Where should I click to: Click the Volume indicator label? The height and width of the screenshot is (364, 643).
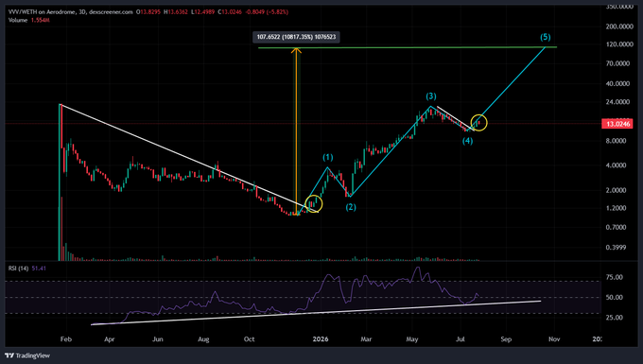point(18,20)
